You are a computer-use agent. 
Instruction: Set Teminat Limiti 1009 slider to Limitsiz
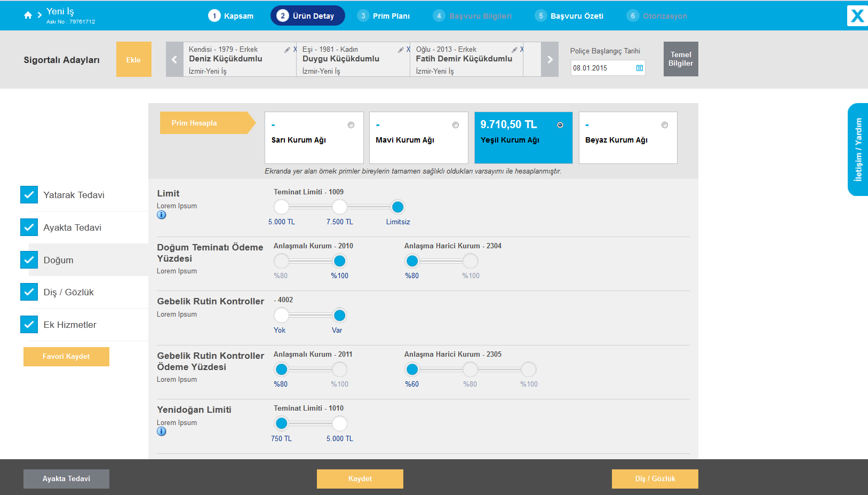[398, 207]
